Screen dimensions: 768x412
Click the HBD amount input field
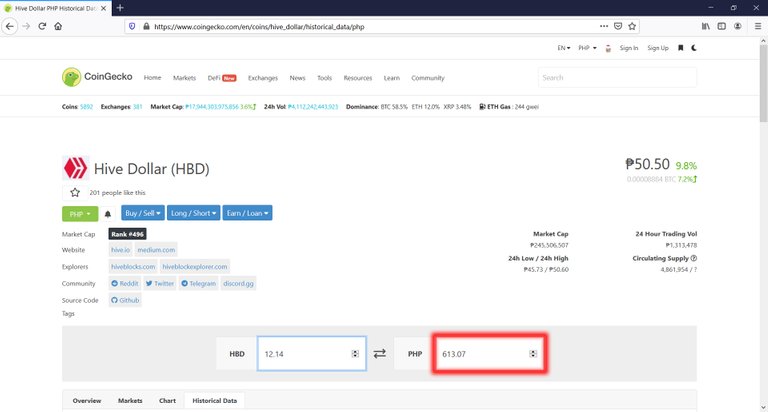312,353
